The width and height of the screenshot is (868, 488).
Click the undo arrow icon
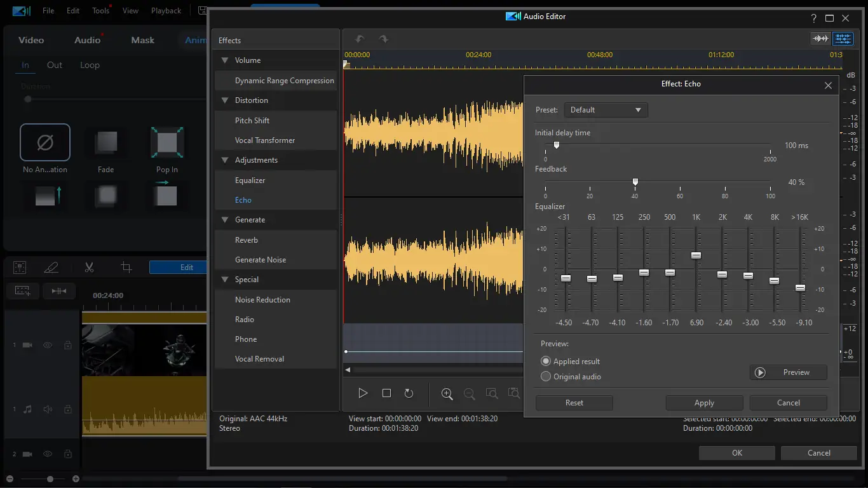[x=360, y=39]
